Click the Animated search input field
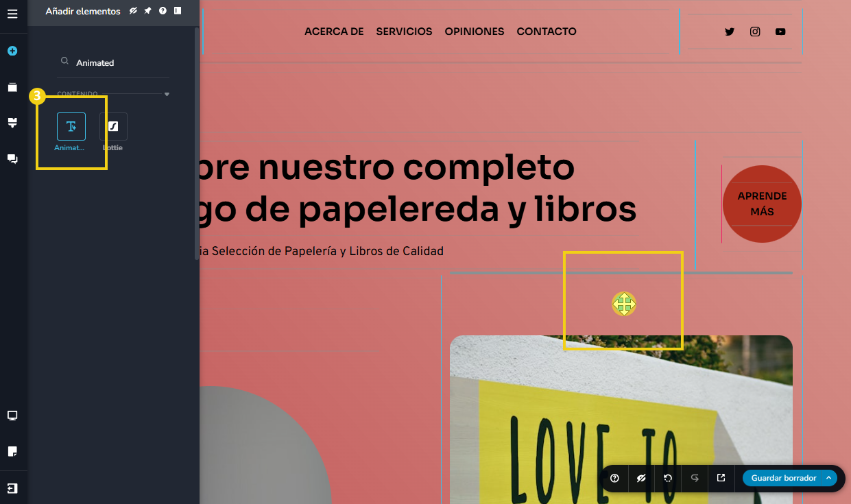This screenshot has height=504, width=851. click(x=117, y=62)
